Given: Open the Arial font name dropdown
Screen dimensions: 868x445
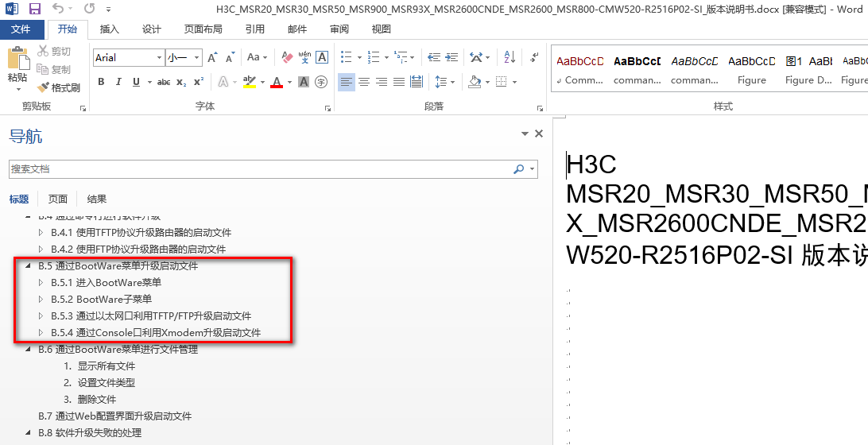Looking at the screenshot, I should click(x=160, y=57).
